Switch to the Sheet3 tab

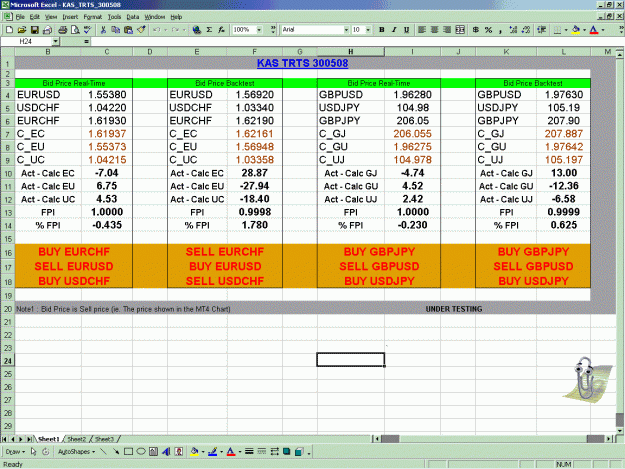click(x=104, y=439)
